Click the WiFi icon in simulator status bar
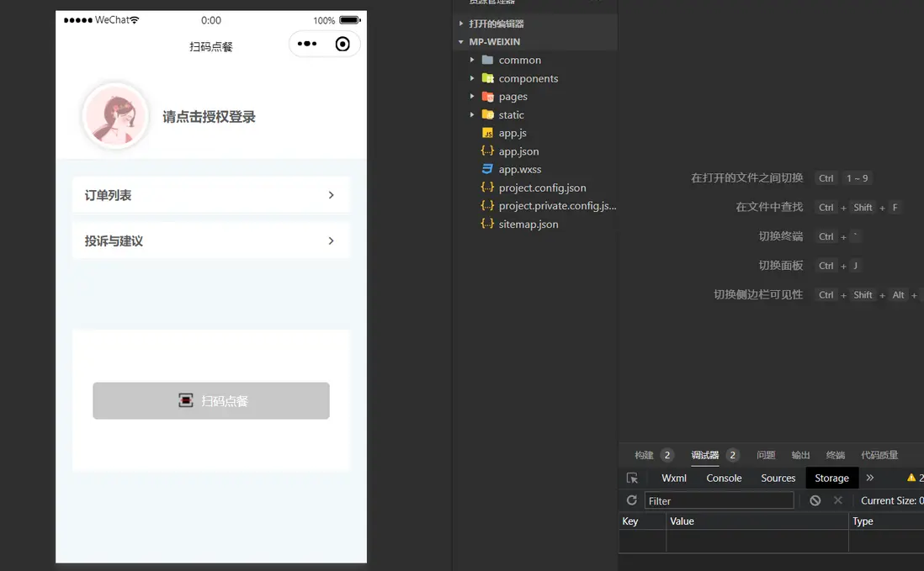924x571 pixels. [135, 20]
